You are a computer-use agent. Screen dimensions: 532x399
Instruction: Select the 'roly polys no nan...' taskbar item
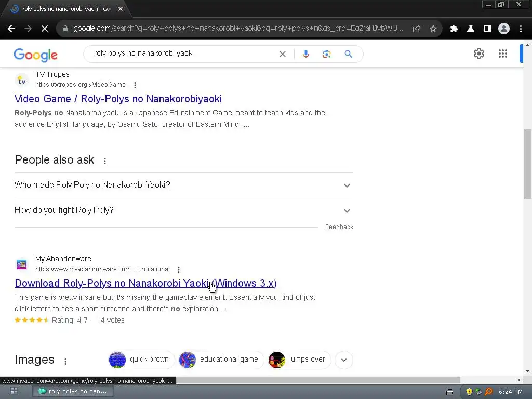73,391
